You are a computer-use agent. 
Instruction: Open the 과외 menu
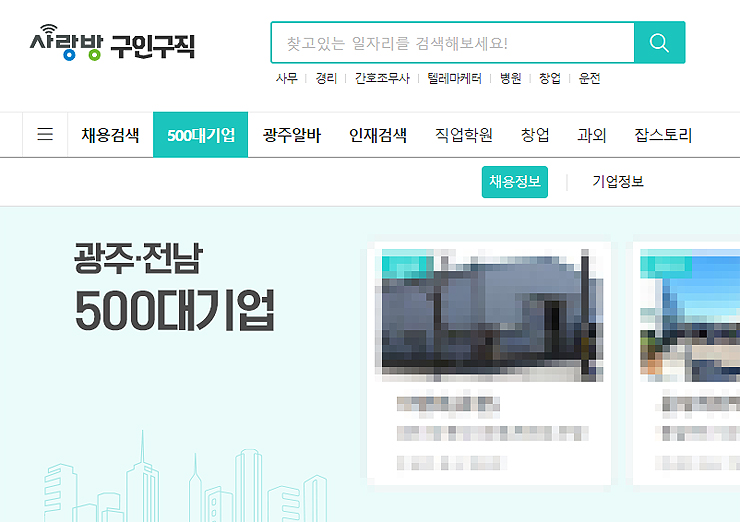(592, 135)
